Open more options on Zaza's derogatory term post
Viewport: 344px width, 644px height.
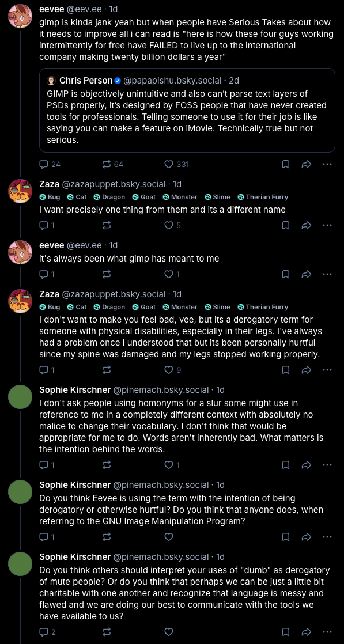(327, 370)
